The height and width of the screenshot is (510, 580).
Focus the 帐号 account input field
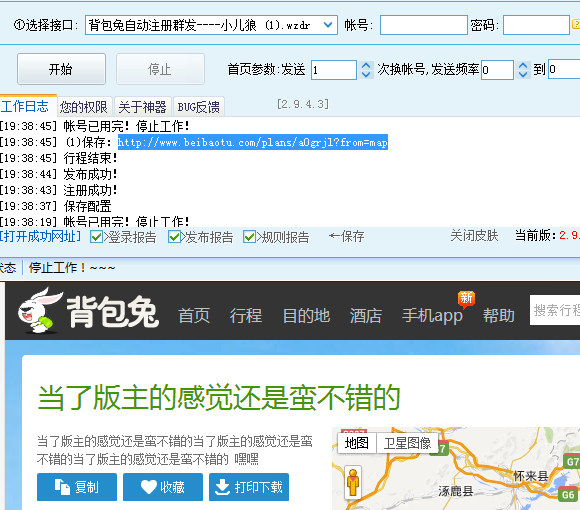tap(424, 25)
